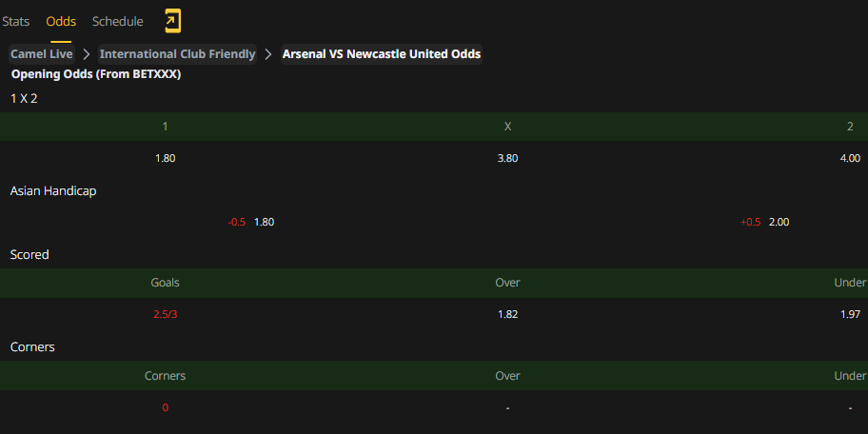
Task: Choose Over goals odds 1.82
Action: click(x=507, y=314)
